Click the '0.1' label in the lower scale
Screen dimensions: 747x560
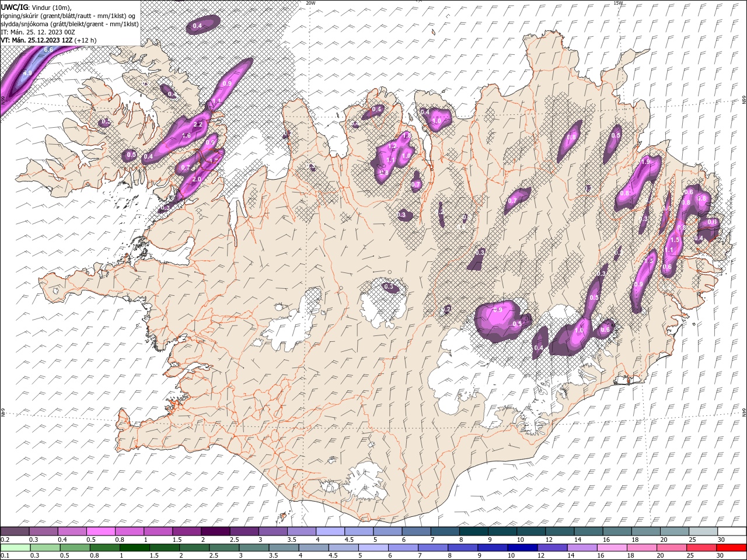(x=5, y=555)
